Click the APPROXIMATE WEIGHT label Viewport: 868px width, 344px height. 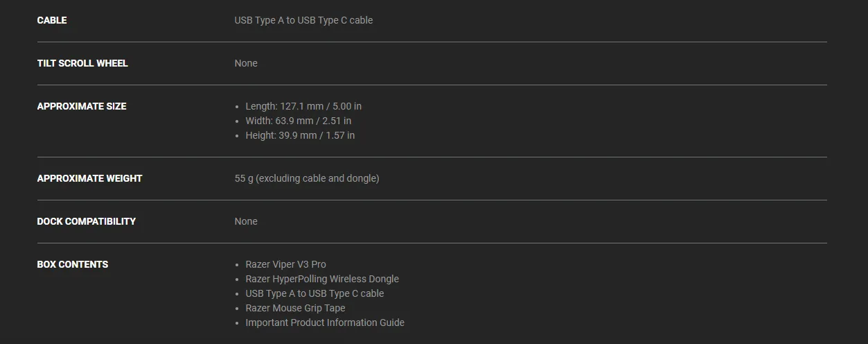(x=89, y=178)
